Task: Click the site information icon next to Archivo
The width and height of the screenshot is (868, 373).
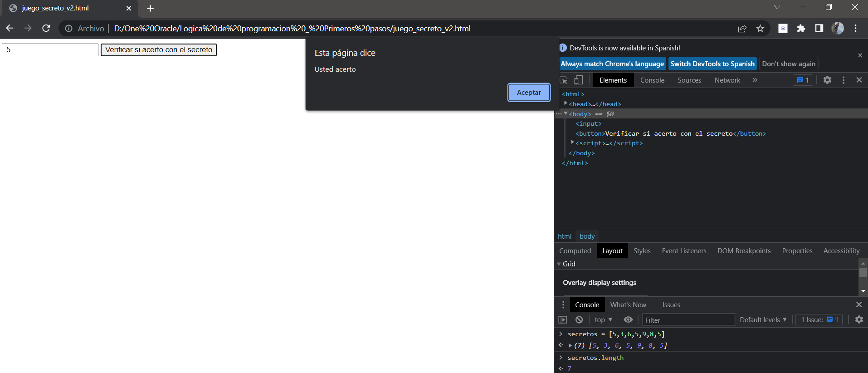Action: click(x=68, y=29)
